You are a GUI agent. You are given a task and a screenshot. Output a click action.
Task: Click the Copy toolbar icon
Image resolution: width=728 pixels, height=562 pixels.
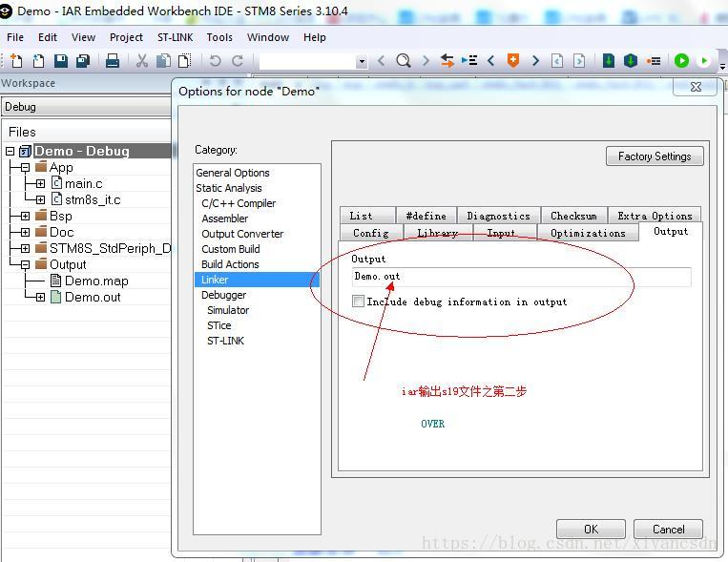(163, 61)
